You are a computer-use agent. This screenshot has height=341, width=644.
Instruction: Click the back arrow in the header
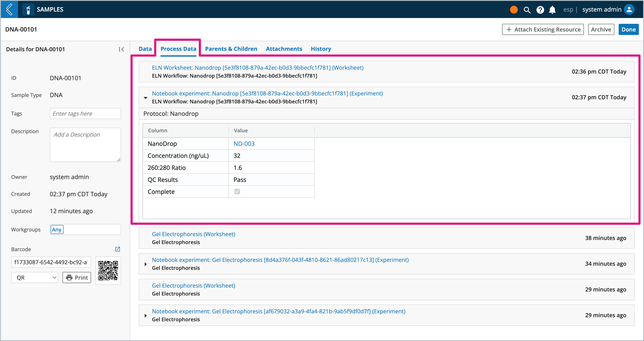coord(9,9)
